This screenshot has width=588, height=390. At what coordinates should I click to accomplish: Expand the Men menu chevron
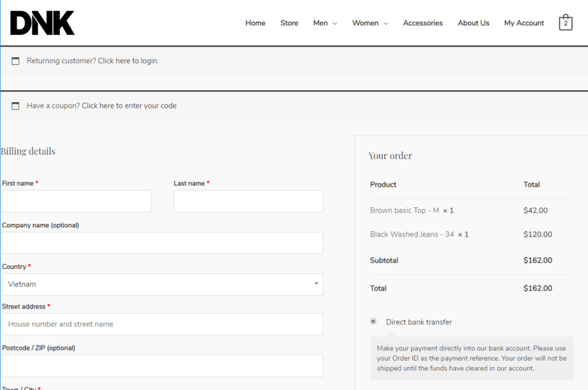coord(335,23)
